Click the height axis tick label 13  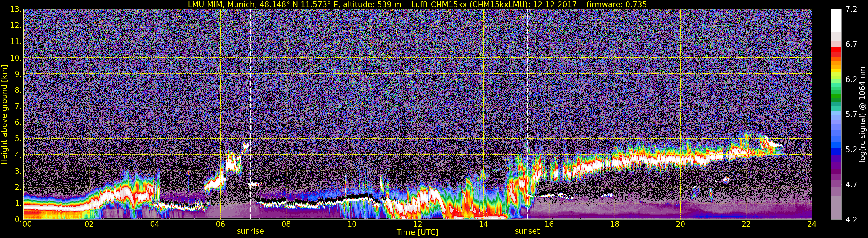(x=16, y=10)
